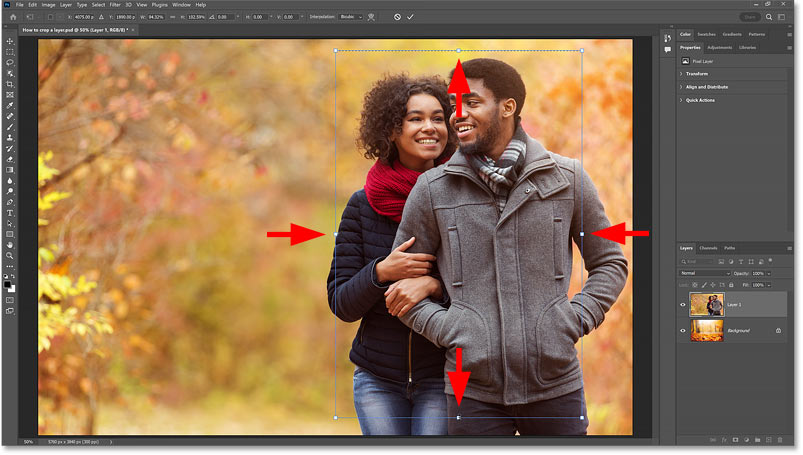Hide Layer 1 using its eye icon

point(683,304)
